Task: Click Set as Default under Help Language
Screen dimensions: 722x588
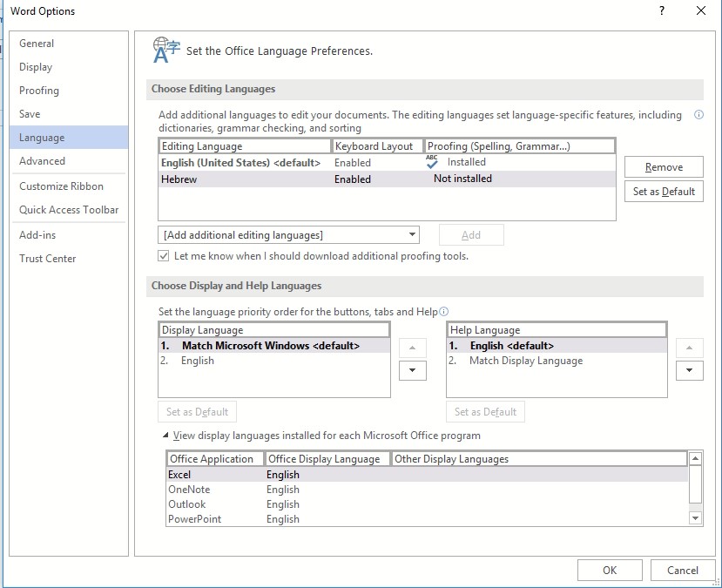Action: (485, 412)
